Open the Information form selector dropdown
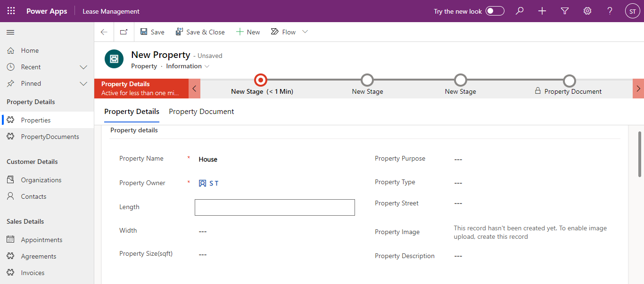 (x=188, y=66)
